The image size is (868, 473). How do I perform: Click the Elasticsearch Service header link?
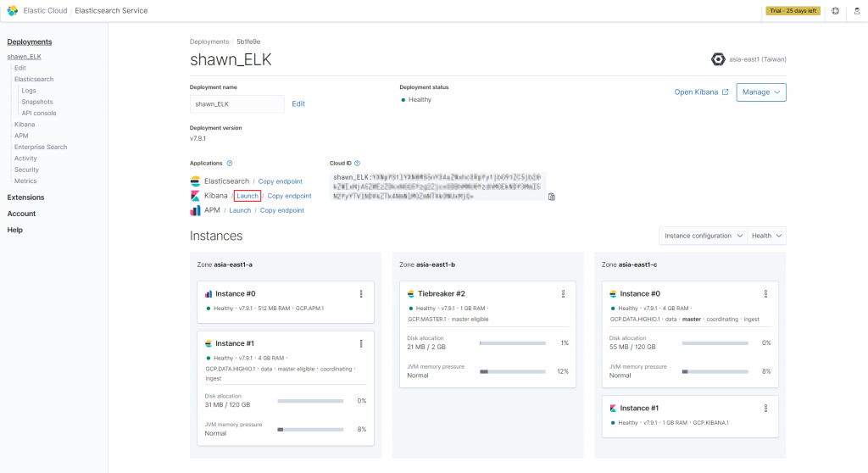pyautogui.click(x=111, y=10)
